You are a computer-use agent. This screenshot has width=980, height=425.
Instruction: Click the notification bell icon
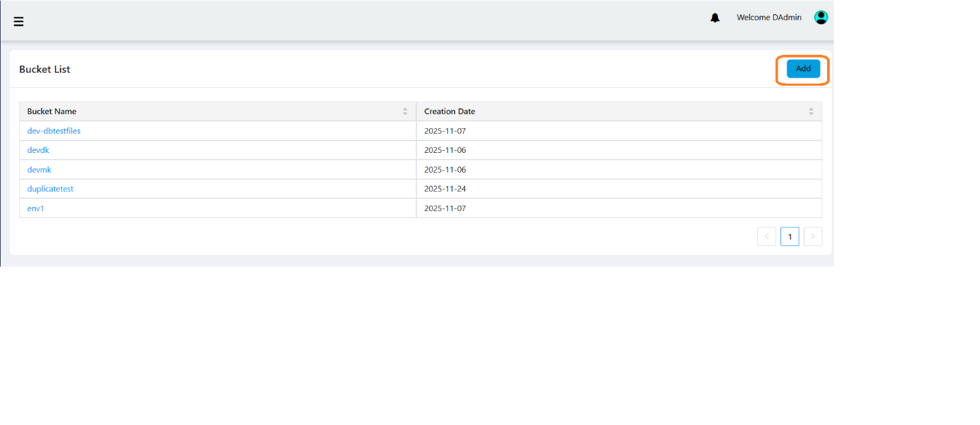(x=715, y=18)
